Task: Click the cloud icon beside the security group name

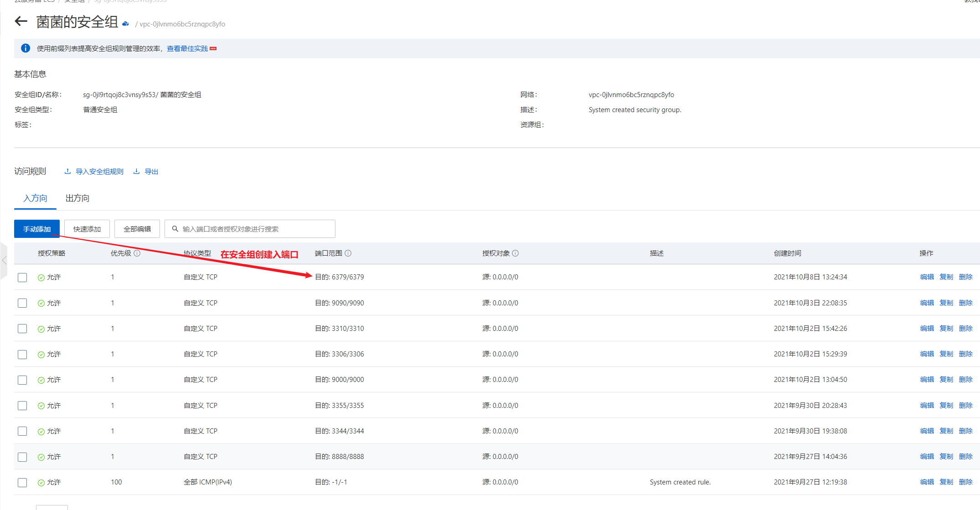Action: click(125, 24)
